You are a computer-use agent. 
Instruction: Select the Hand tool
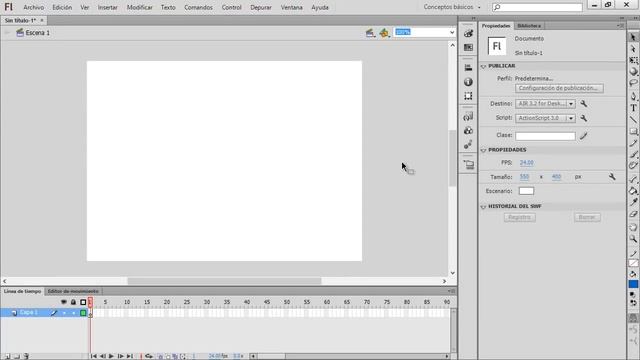point(633,227)
